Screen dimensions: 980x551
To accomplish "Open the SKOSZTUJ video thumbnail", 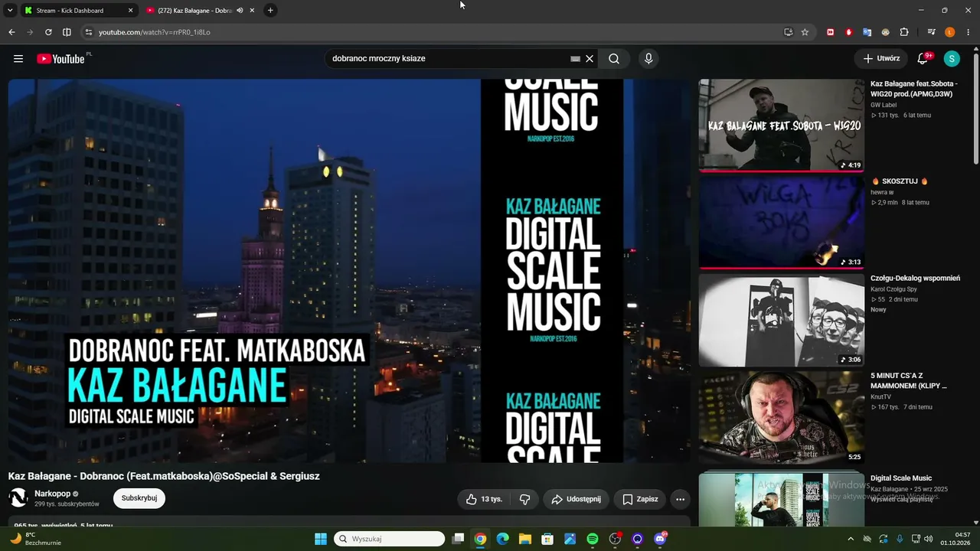I will click(781, 223).
